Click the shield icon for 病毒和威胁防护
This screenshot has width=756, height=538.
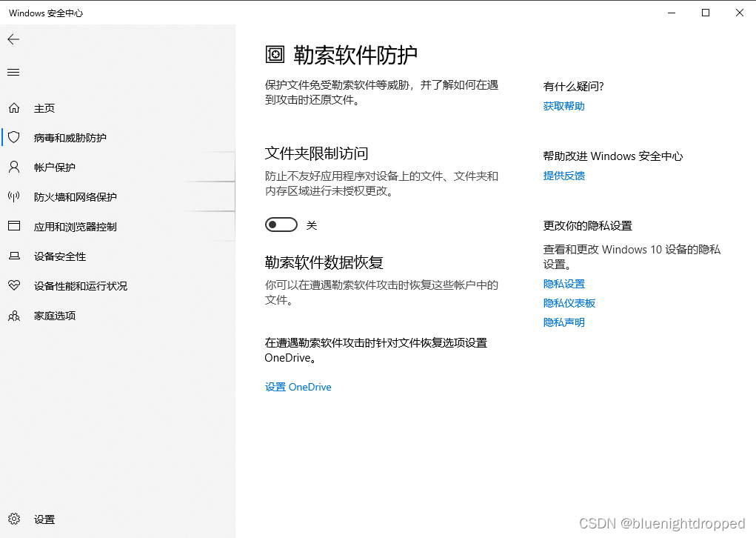(14, 138)
